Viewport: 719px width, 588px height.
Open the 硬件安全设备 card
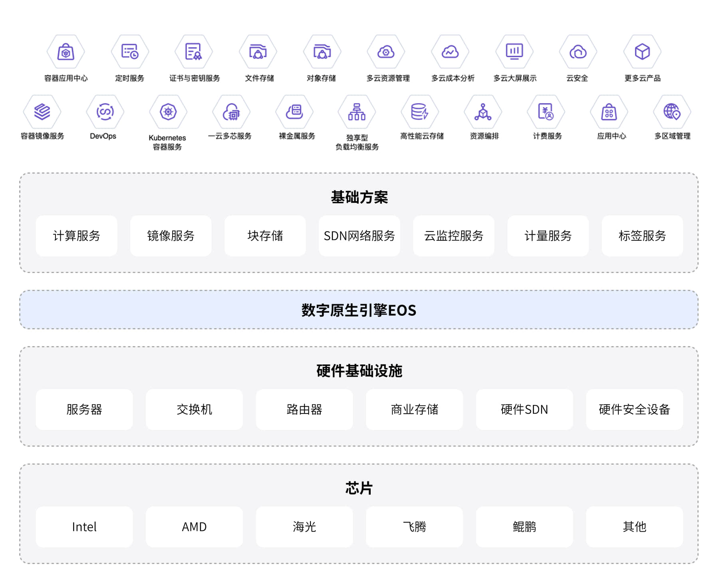[x=634, y=410]
